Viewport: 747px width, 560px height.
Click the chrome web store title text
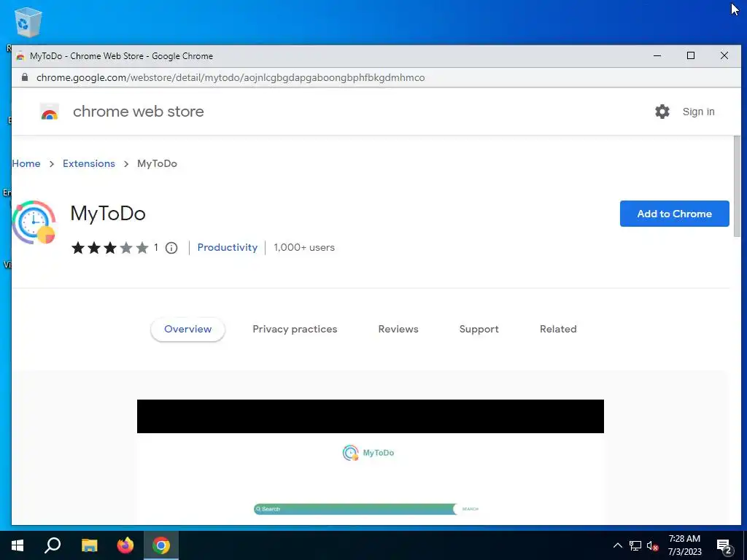[x=138, y=112]
